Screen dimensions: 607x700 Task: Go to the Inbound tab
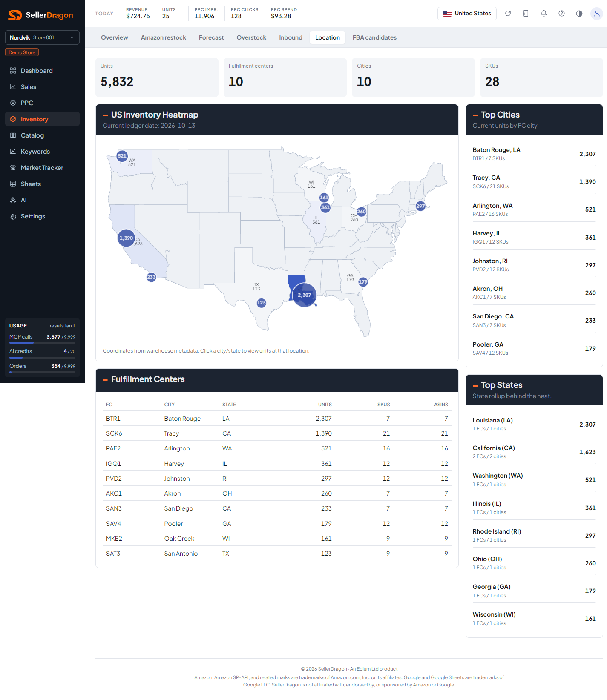pos(291,37)
